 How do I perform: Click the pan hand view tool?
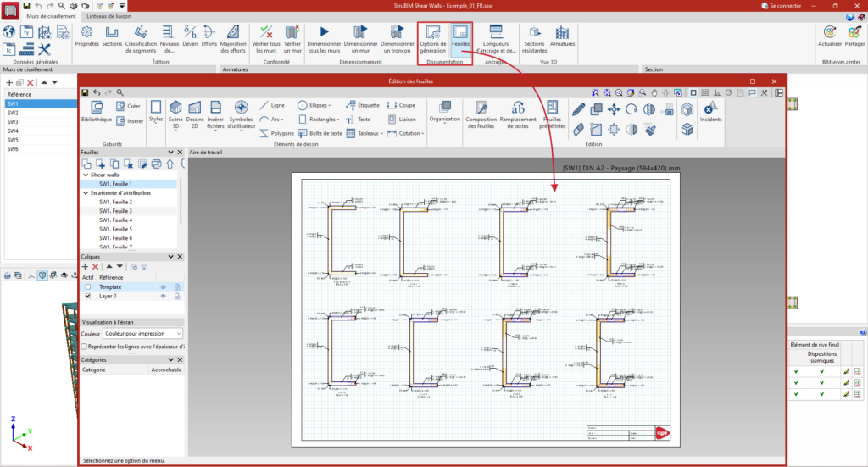point(654,93)
